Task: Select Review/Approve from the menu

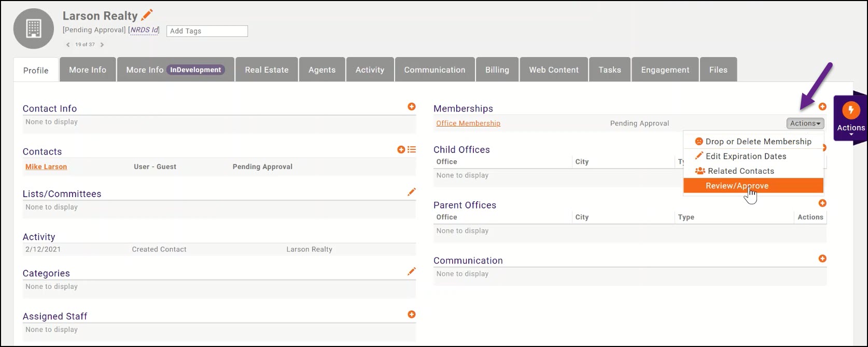Action: 737,186
